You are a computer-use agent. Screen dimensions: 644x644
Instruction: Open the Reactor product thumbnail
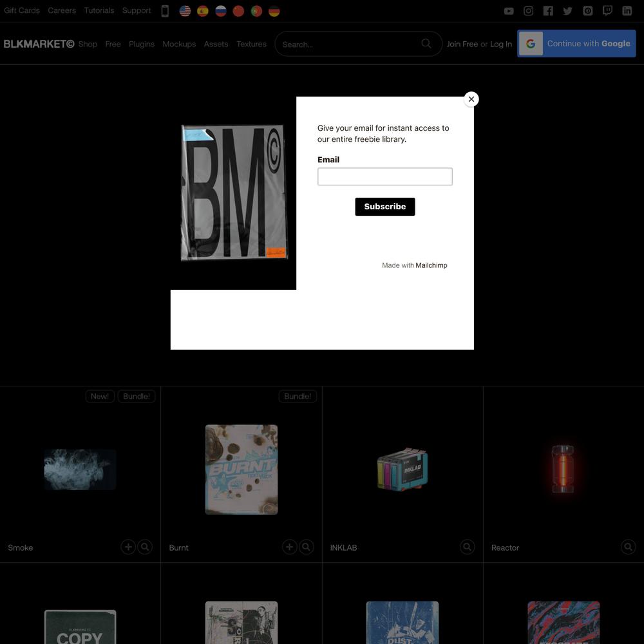[563, 469]
